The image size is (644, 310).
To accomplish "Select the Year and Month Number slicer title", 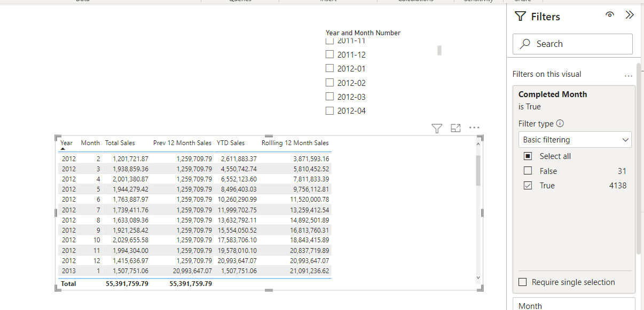I will tap(363, 33).
